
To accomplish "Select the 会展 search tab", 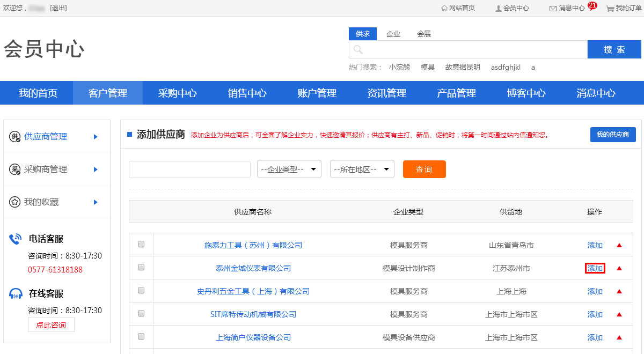I will 424,34.
